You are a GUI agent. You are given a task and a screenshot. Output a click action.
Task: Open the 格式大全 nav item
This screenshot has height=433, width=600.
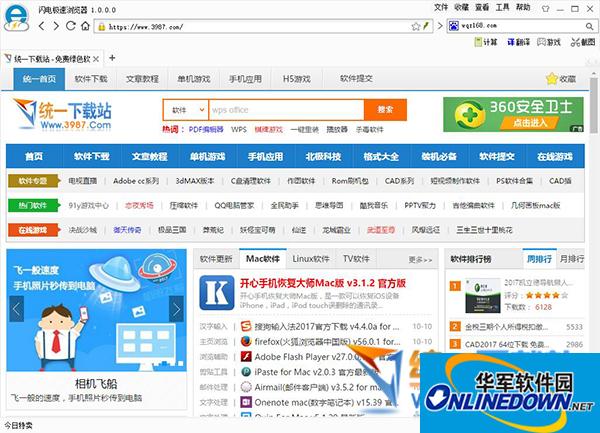(381, 156)
